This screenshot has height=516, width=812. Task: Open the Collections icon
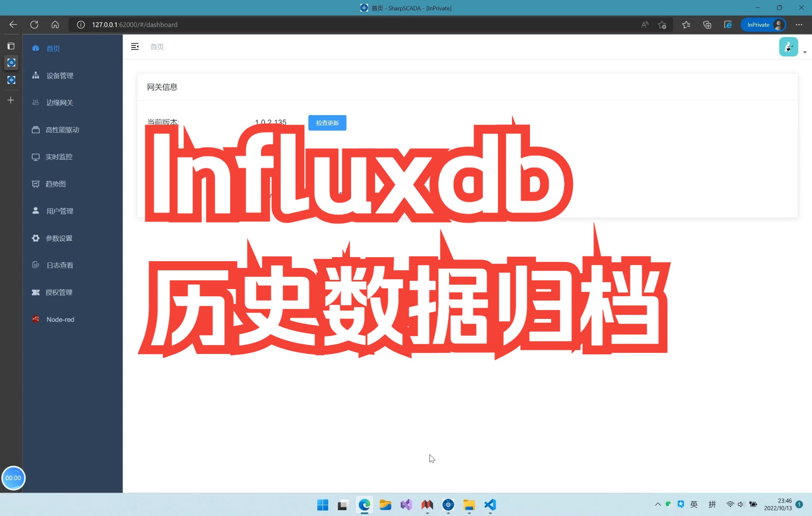click(707, 25)
